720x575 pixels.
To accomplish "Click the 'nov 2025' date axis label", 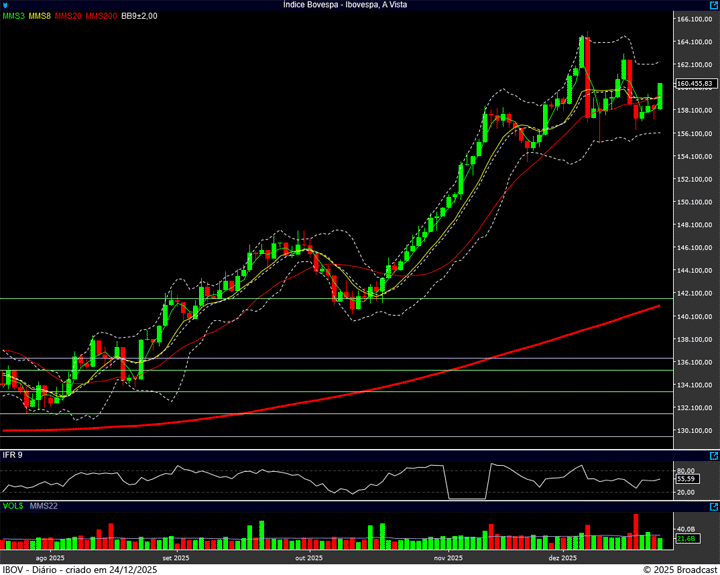I will pos(448,557).
